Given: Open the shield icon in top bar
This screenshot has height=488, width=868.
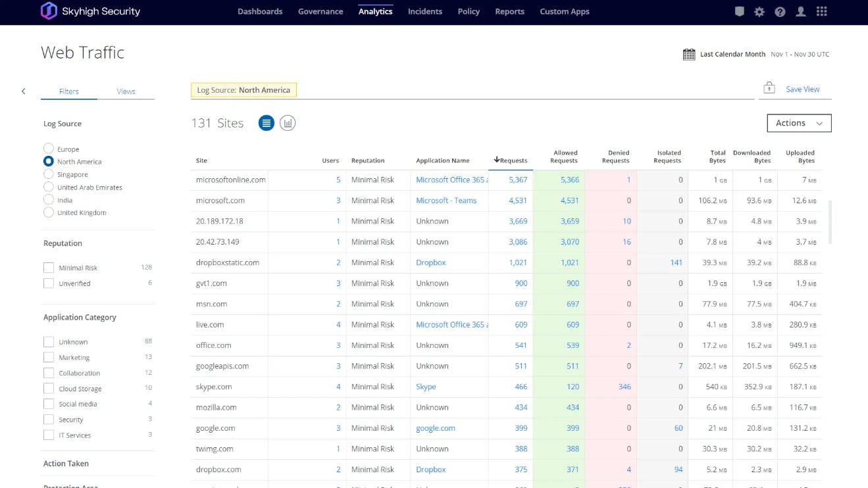Looking at the screenshot, I should [740, 12].
